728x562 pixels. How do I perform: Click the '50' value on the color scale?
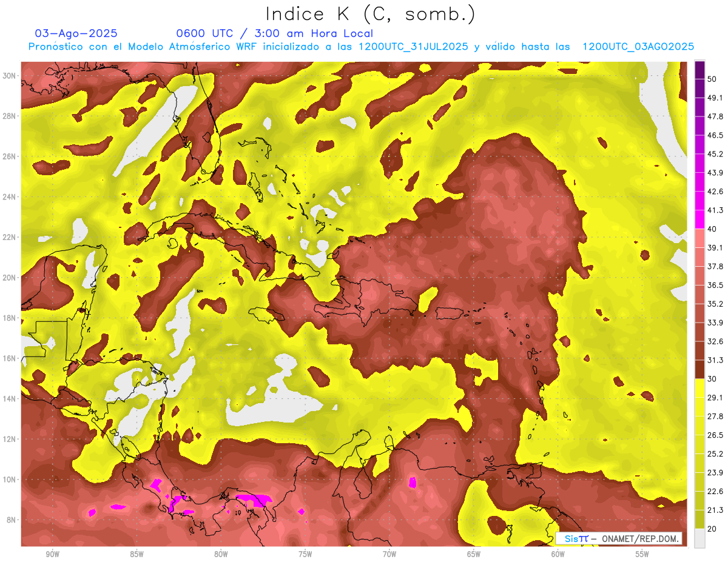712,79
